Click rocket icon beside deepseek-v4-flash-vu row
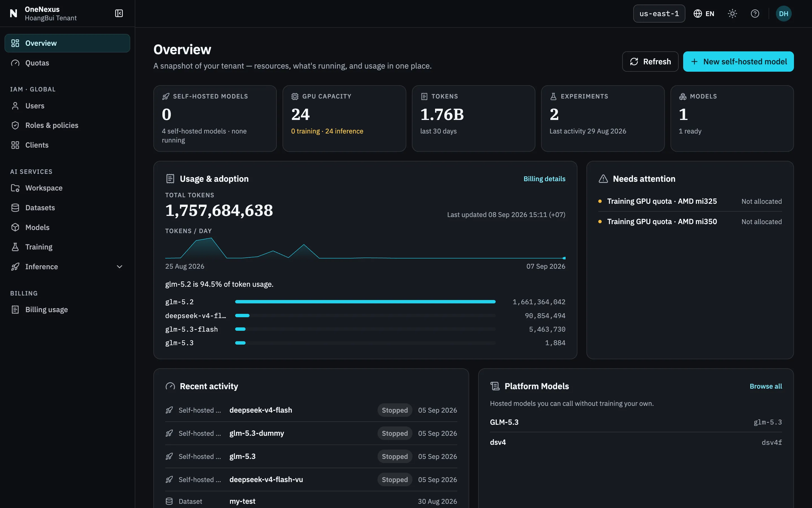The width and height of the screenshot is (812, 508). coord(169,480)
